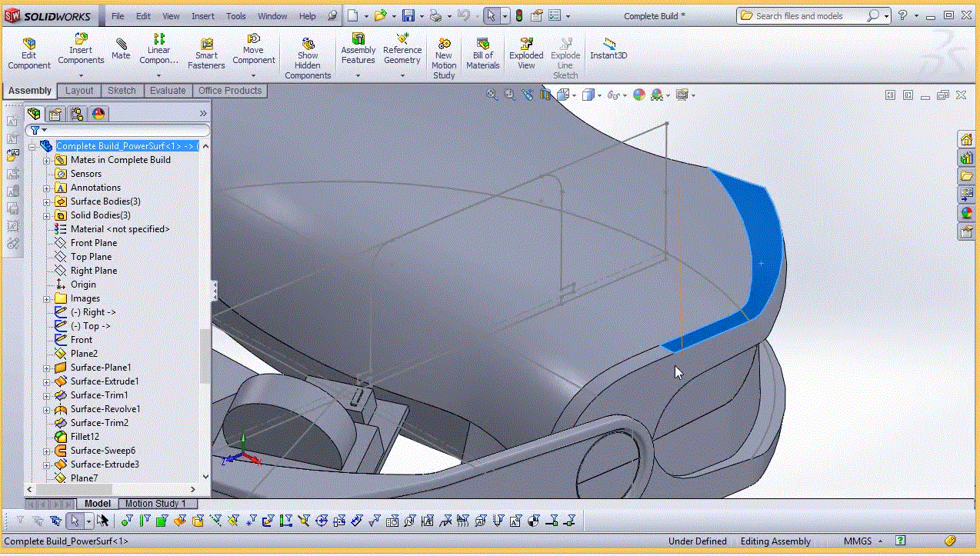Image resolution: width=980 pixels, height=556 pixels.
Task: Expand the Surface-Extrude1 feature
Action: tap(46, 381)
